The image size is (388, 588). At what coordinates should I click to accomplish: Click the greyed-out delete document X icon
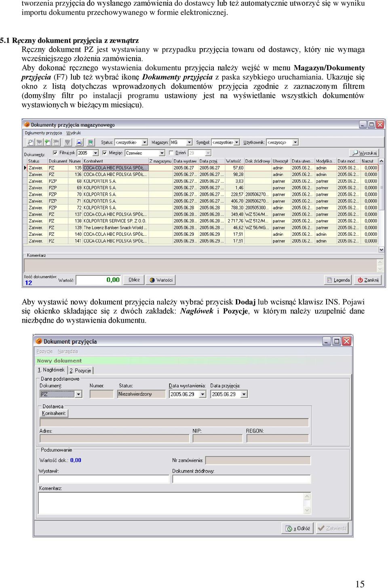coord(56,142)
